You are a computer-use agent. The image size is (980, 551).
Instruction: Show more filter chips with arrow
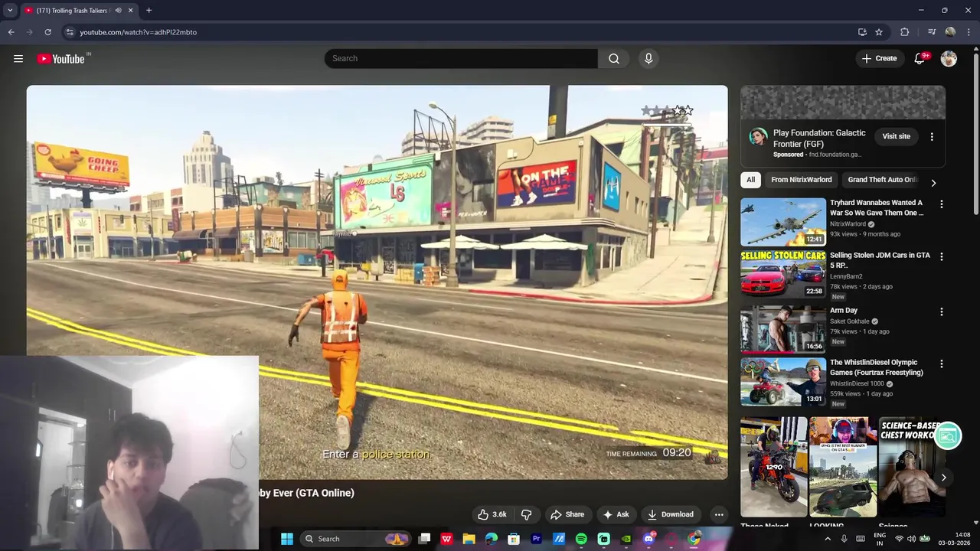tap(933, 183)
